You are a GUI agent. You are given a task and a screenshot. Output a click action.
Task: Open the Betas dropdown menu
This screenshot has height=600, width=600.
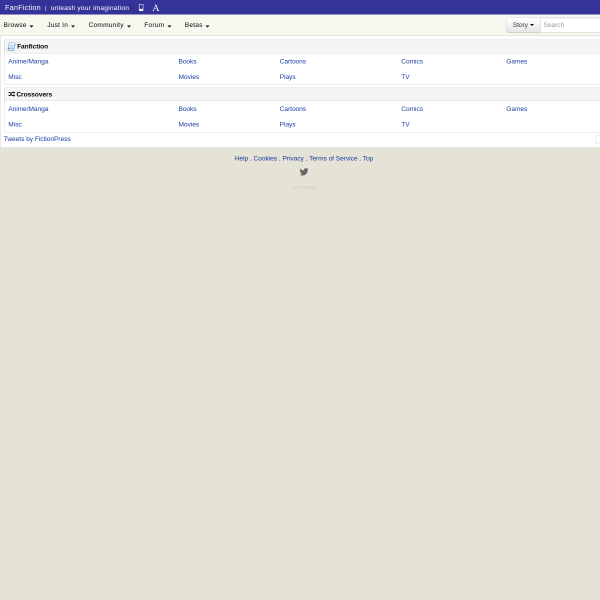(x=197, y=25)
